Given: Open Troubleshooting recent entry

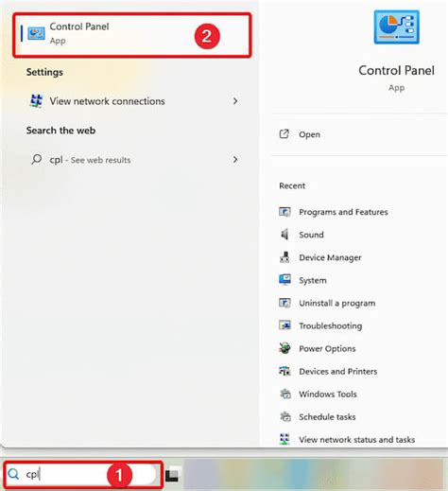Looking at the screenshot, I should point(331,325).
